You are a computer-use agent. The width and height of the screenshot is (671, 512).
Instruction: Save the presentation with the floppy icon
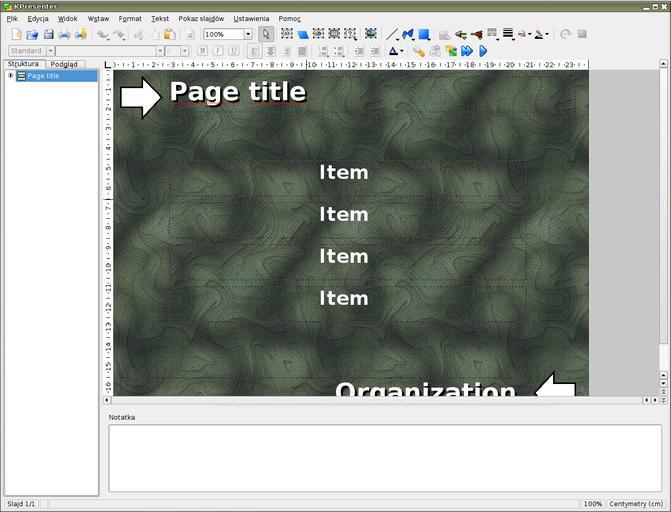pos(48,34)
